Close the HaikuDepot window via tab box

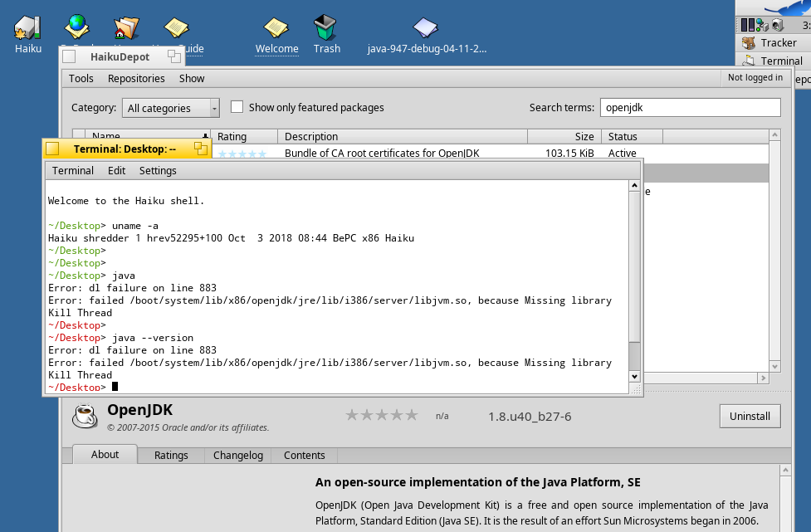(x=69, y=56)
